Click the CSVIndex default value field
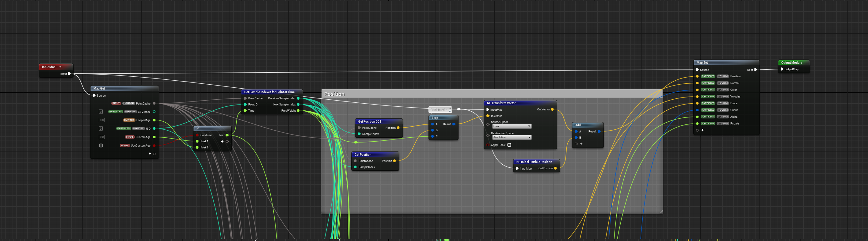 tap(101, 112)
